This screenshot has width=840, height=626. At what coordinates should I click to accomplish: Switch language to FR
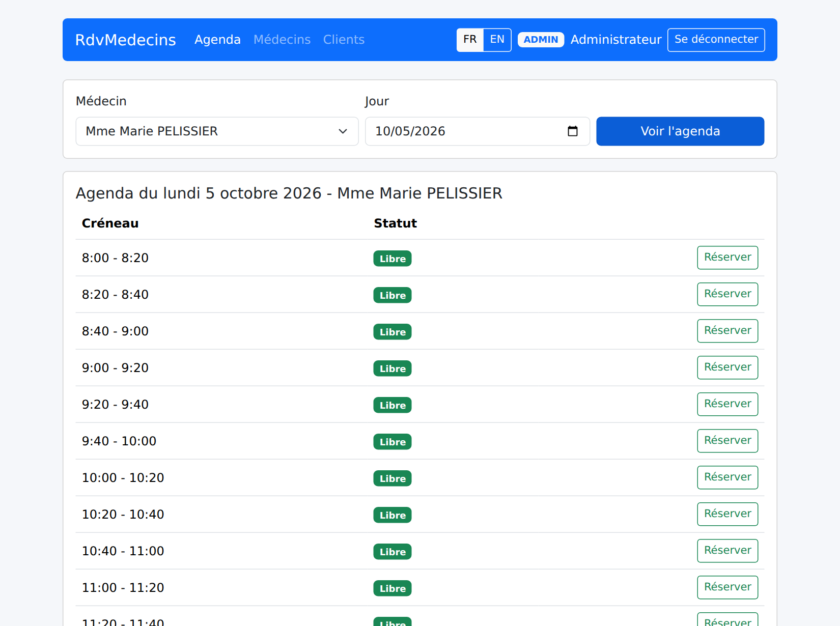pos(470,40)
